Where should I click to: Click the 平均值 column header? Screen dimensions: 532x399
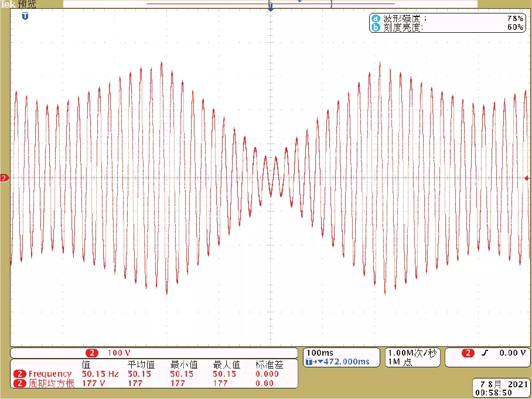click(141, 365)
